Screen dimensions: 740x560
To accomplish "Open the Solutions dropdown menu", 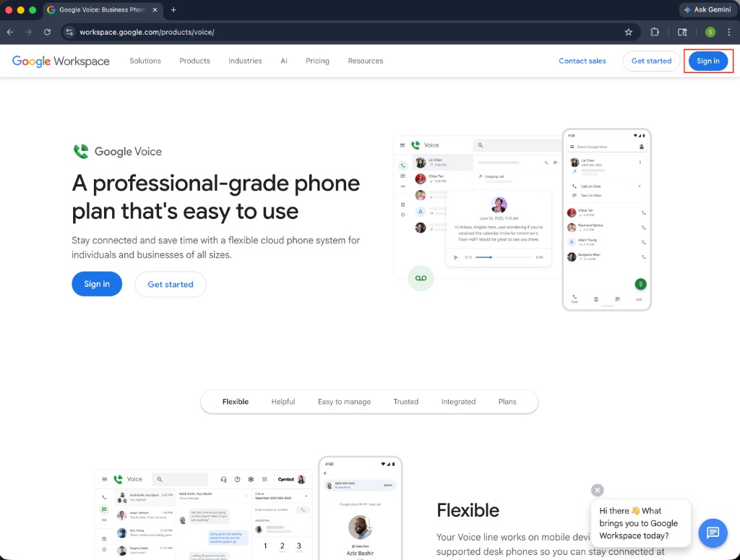I will click(145, 61).
